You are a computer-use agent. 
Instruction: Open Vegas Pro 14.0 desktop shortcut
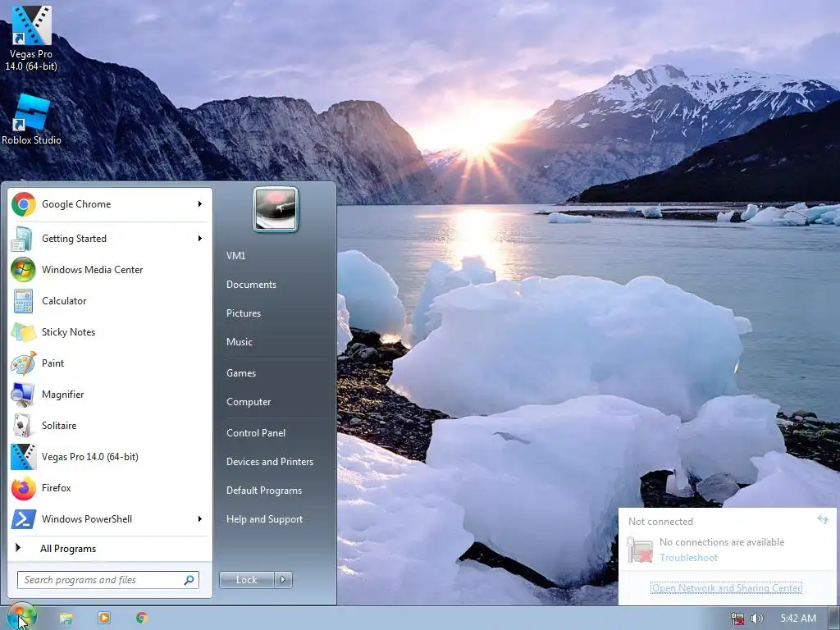(x=31, y=38)
